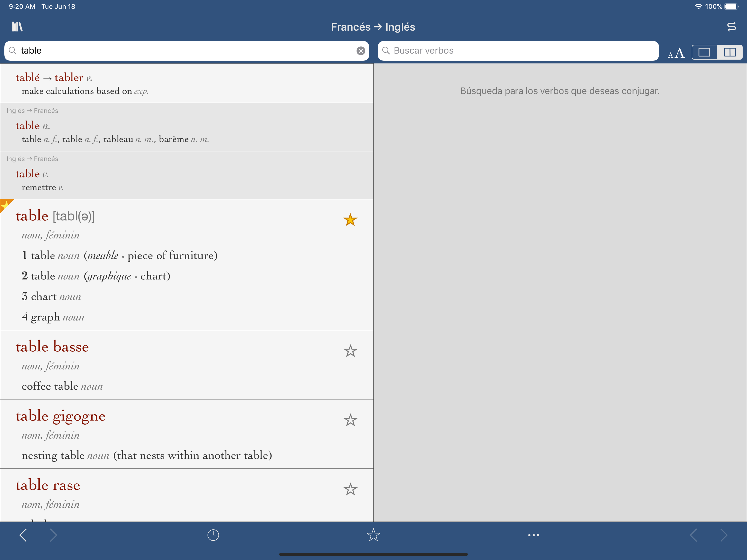Star the 'table basse' entry

350,351
